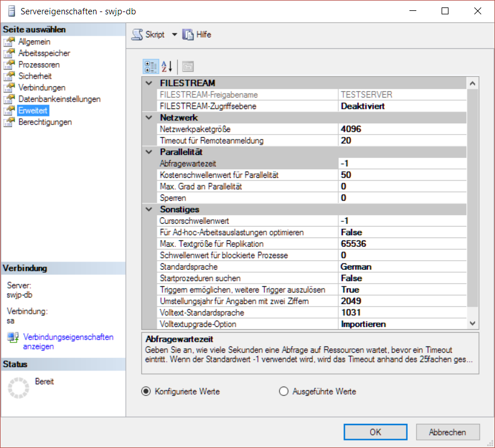Click the Skript toolbar icon
This screenshot has height=448, width=495.
pyautogui.click(x=137, y=34)
